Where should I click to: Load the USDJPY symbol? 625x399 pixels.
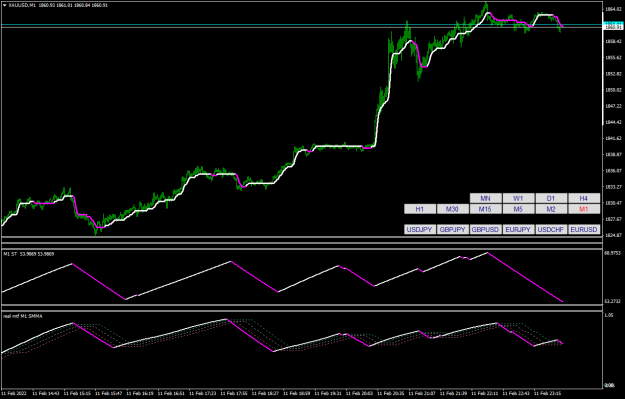point(420,230)
